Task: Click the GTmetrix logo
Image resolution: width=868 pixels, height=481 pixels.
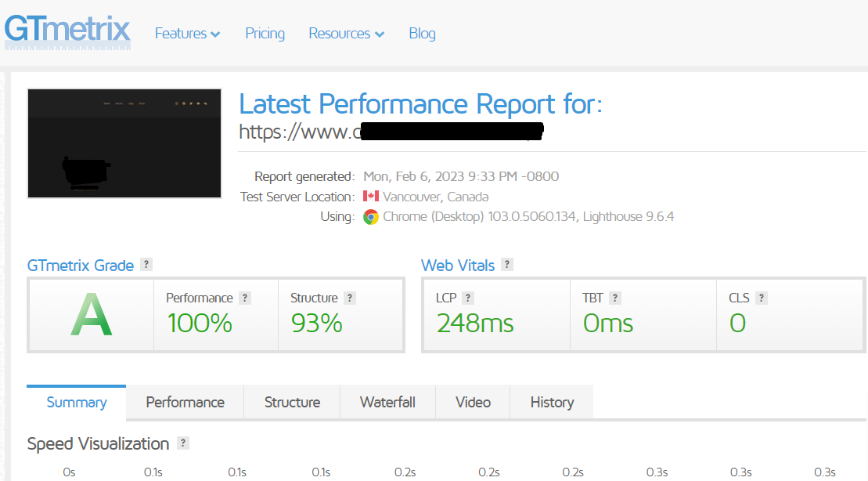Action: (67, 31)
